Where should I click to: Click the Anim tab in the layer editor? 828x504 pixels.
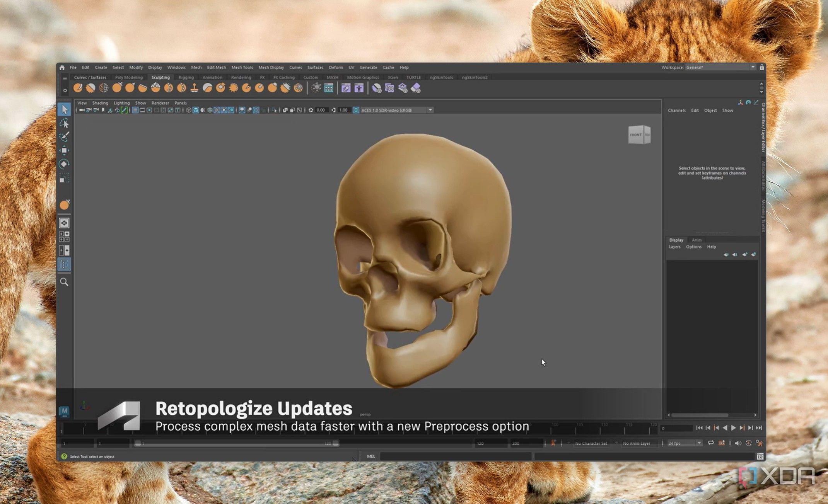[x=697, y=240]
